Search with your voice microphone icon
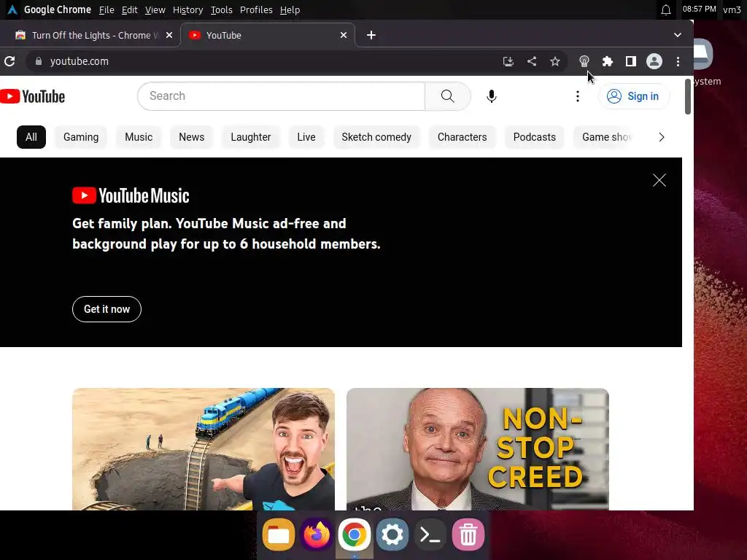Screen dimensions: 747x560 (492, 96)
